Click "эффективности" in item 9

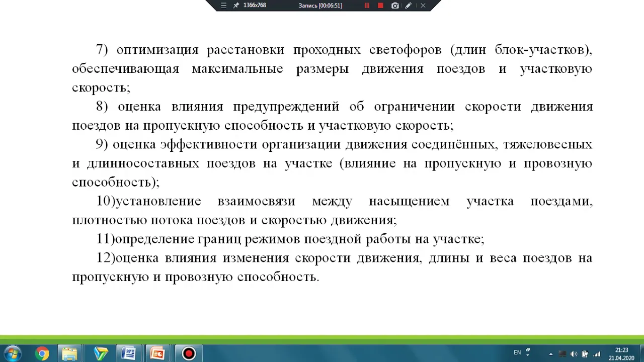pos(209,144)
